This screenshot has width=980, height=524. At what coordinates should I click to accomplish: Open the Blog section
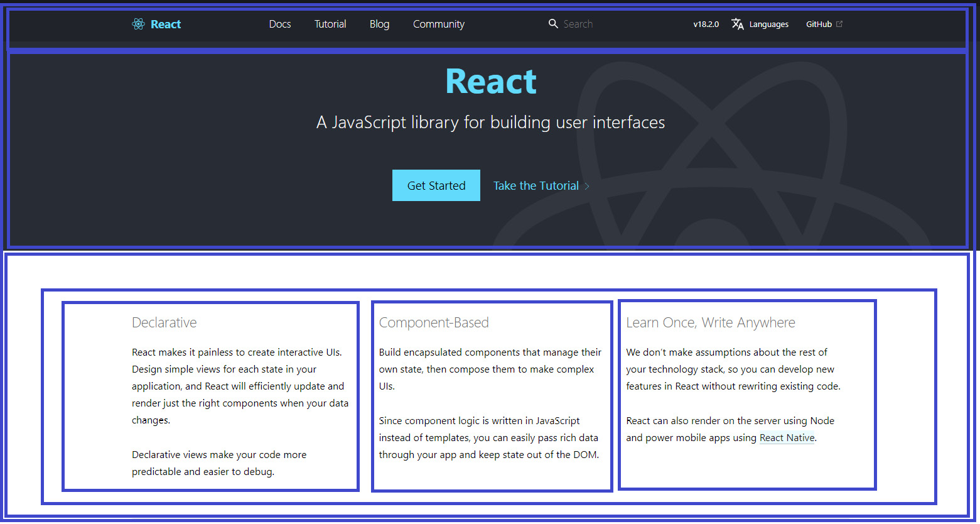[379, 24]
